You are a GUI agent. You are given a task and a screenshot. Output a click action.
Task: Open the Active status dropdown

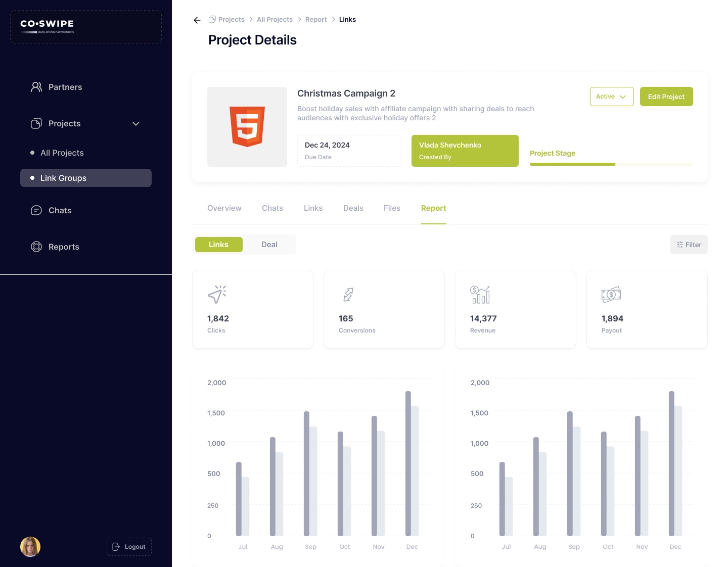(x=611, y=97)
